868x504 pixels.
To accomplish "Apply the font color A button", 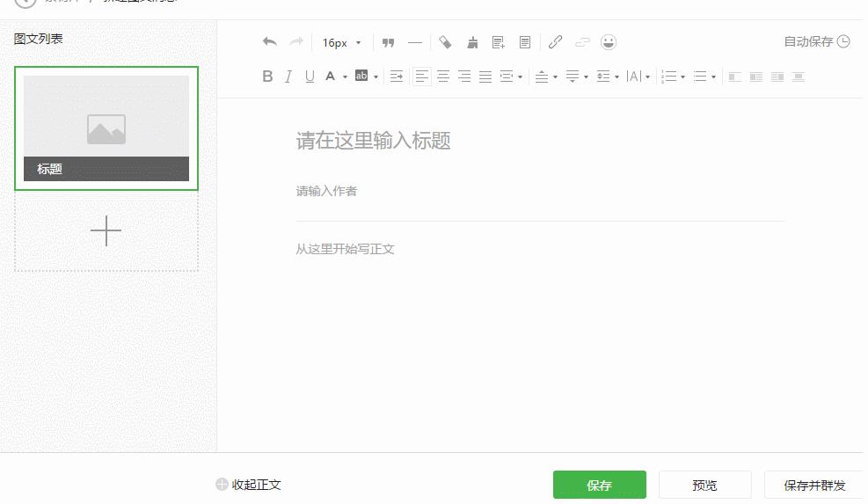I will (330, 77).
